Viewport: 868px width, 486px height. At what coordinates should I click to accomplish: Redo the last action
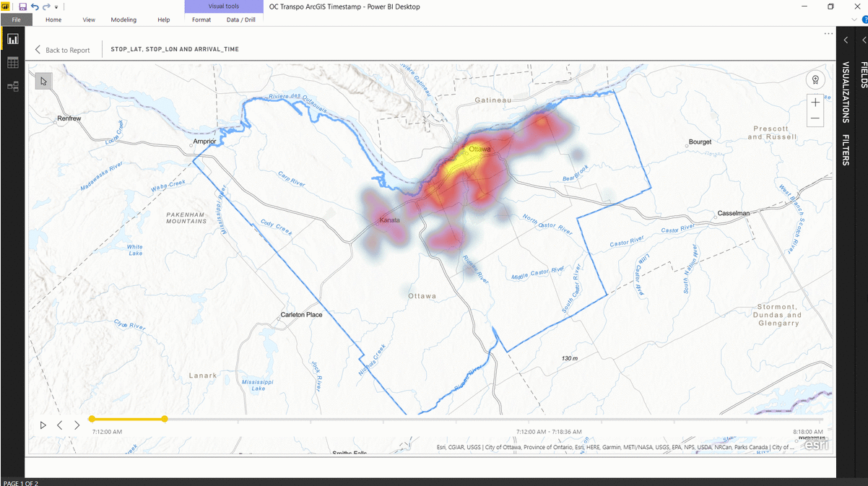click(46, 6)
